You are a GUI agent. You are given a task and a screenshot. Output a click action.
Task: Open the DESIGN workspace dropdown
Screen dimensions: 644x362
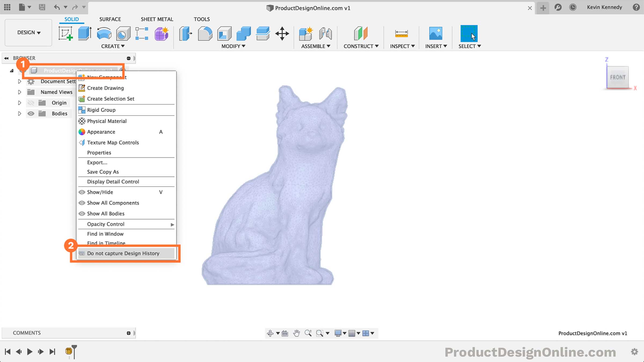point(28,32)
